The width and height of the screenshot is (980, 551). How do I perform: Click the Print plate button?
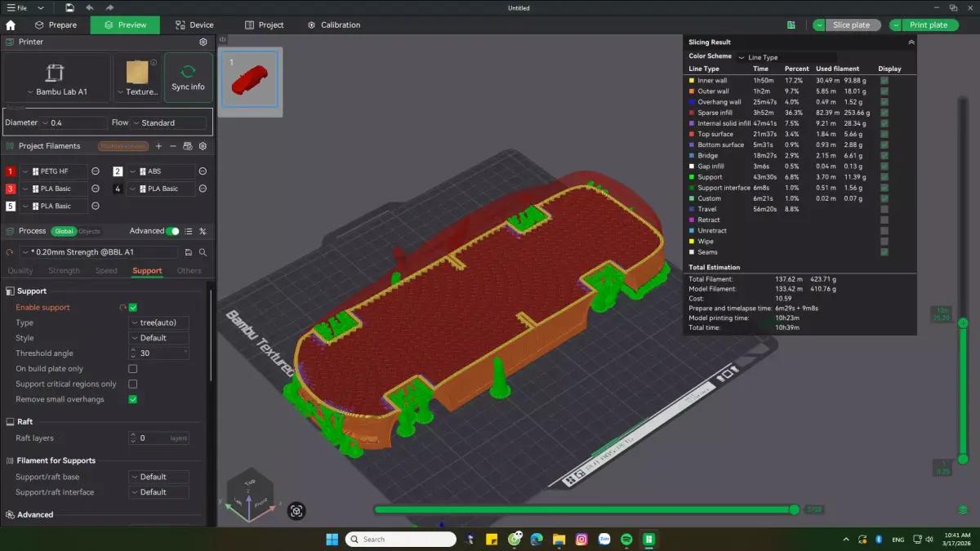pyautogui.click(x=929, y=25)
